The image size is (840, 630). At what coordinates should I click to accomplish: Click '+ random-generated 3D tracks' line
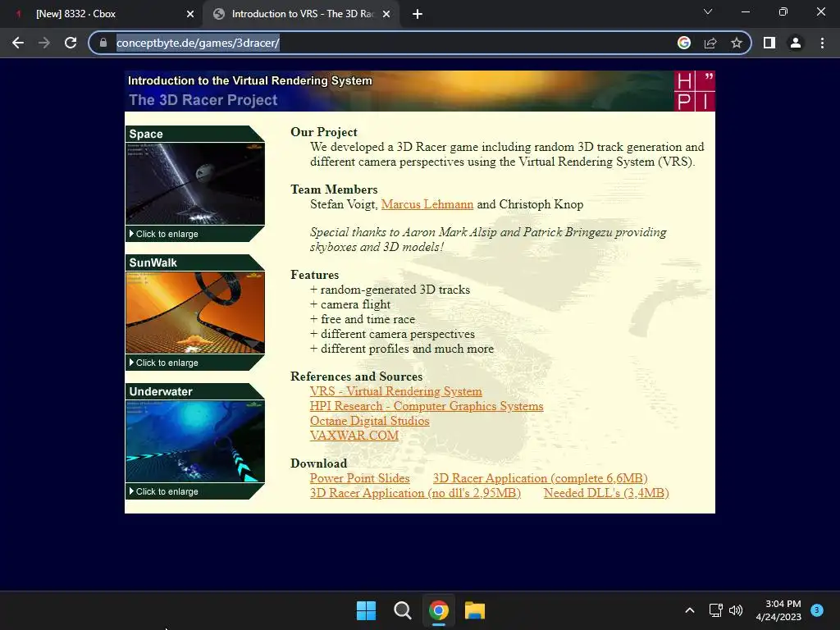tap(390, 290)
